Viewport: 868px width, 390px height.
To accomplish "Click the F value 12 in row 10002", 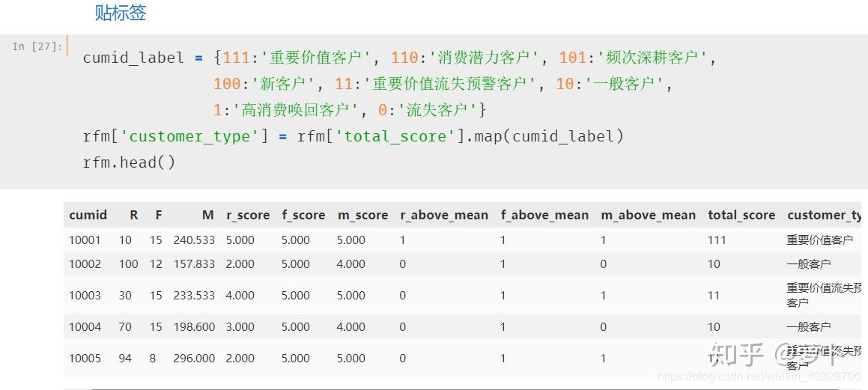I will (x=156, y=264).
